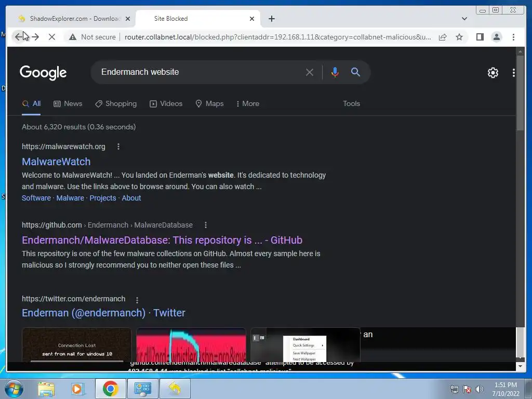Run search with the magnifying glass icon

pos(355,72)
